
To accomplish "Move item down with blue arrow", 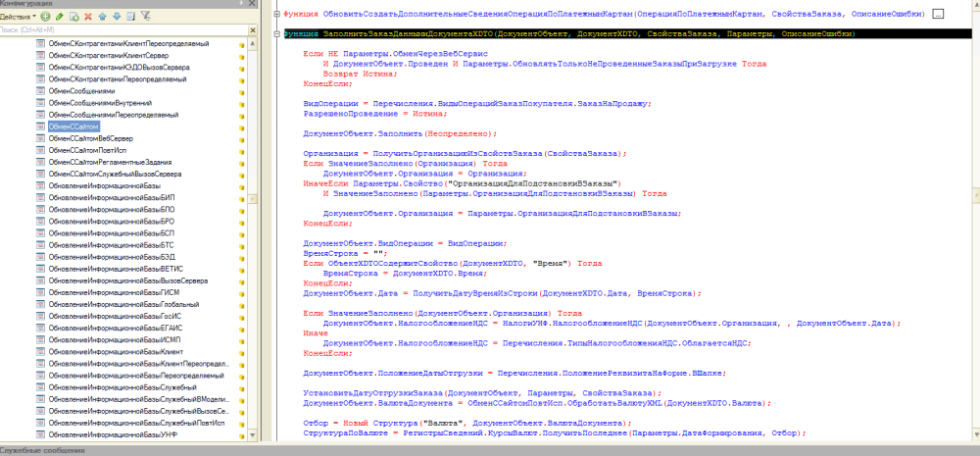I will point(118,17).
